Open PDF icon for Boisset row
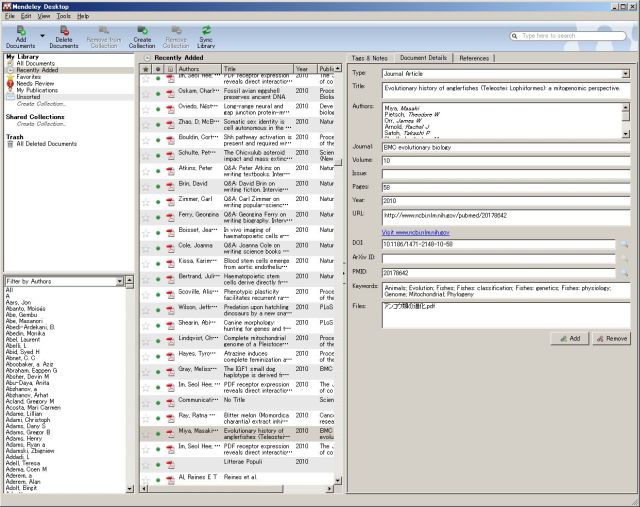Image resolution: width=640 pixels, height=507 pixels. click(170, 233)
